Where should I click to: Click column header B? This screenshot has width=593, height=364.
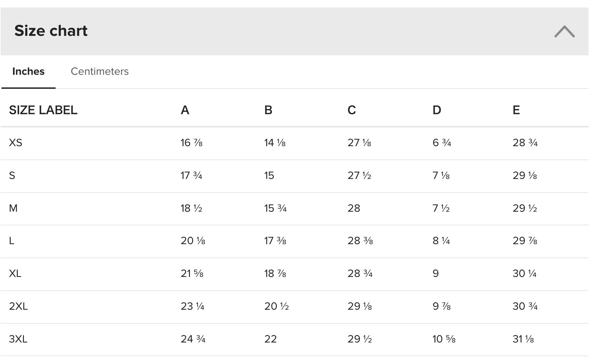pos(268,110)
